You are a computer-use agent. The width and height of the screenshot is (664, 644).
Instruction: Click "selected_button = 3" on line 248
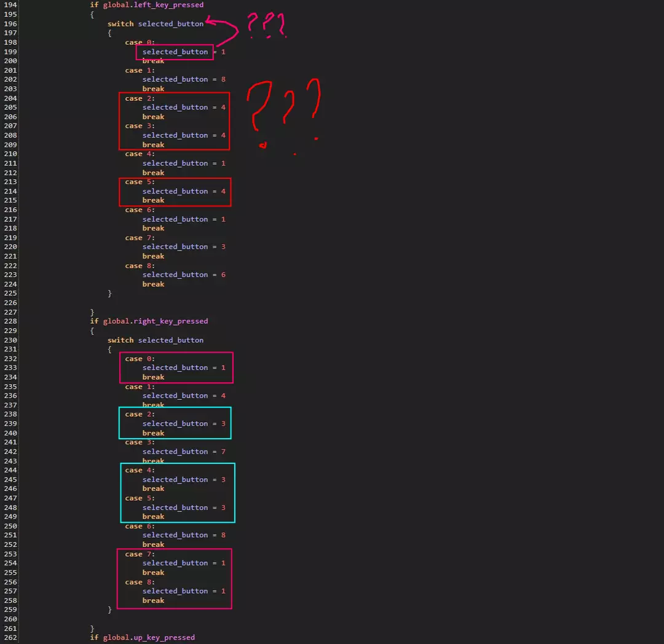(x=184, y=508)
